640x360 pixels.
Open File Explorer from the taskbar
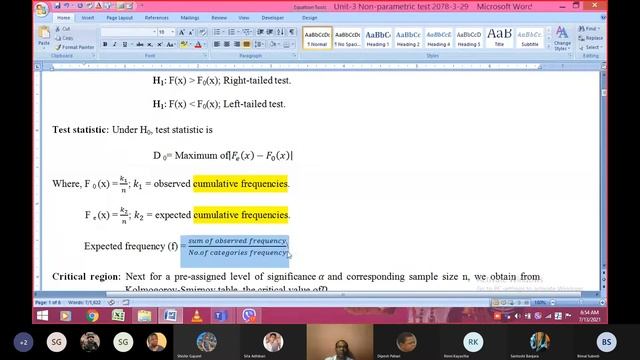click(144, 316)
